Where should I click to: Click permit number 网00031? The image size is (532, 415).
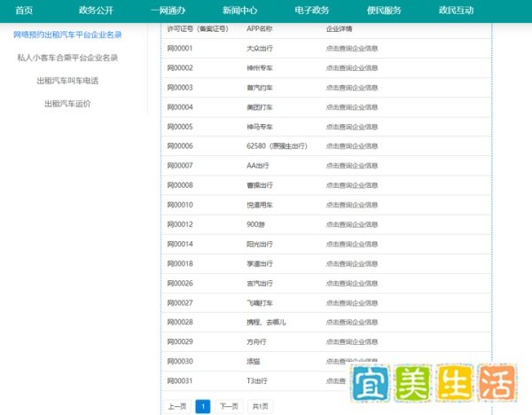point(180,381)
